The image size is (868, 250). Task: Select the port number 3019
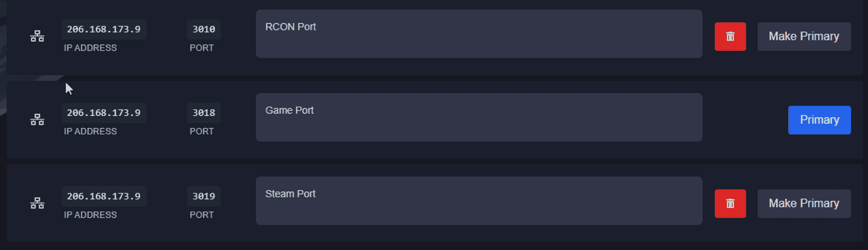pos(204,196)
